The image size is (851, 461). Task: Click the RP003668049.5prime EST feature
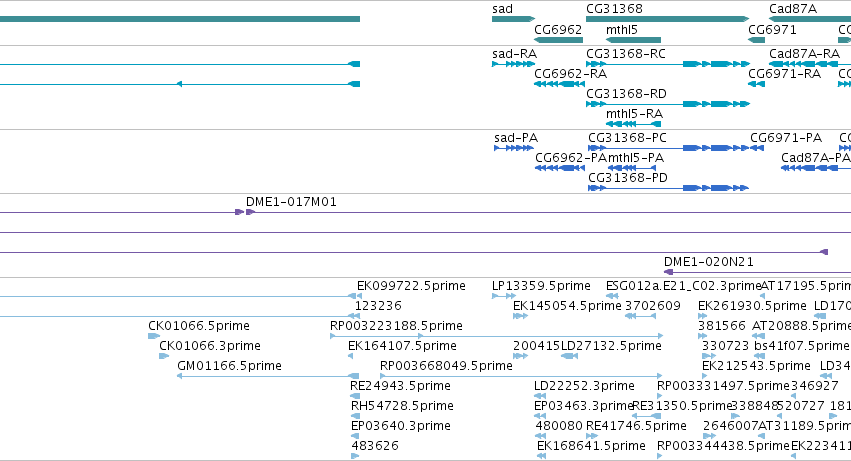[x=521, y=376]
